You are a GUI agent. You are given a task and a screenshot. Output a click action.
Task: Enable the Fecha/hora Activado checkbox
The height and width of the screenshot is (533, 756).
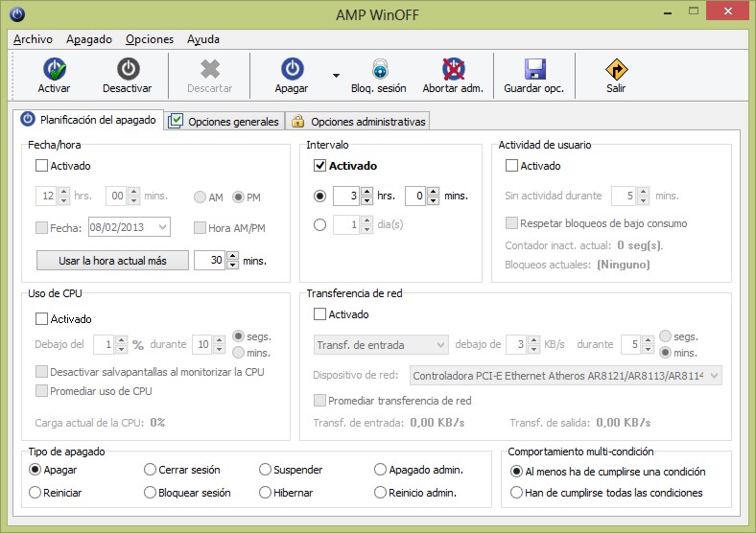tap(42, 166)
